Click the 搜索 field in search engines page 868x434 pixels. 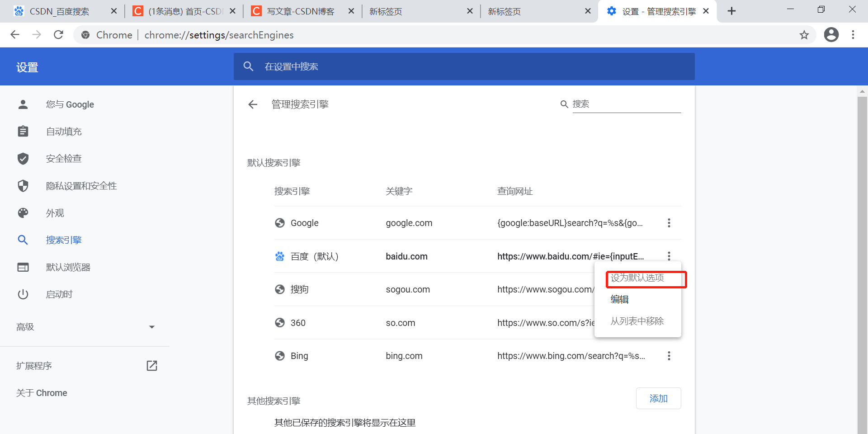627,104
